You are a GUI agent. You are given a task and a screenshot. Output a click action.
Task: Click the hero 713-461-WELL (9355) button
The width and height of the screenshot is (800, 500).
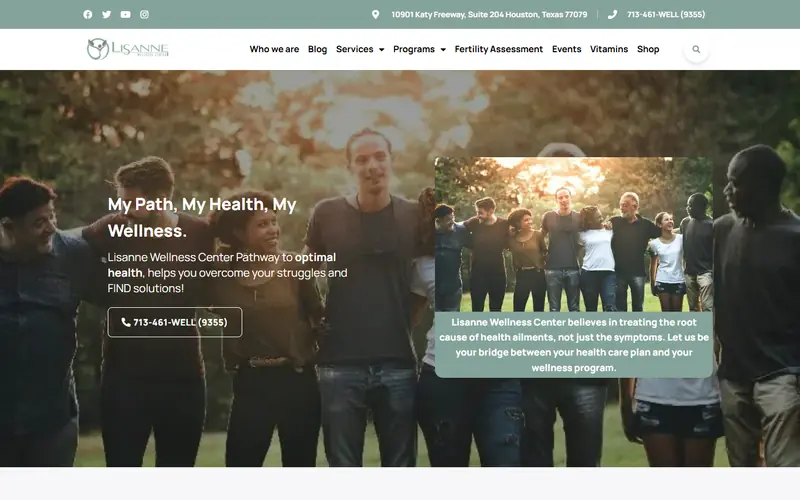click(x=175, y=322)
